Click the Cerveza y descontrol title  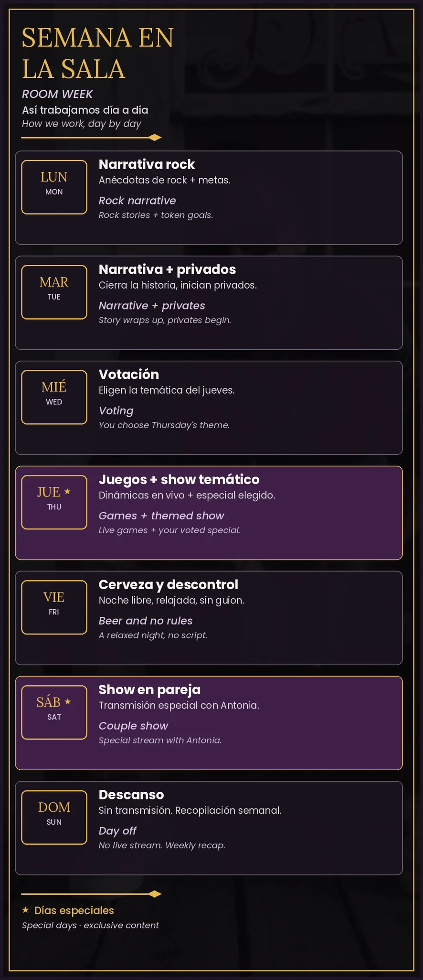pyautogui.click(x=168, y=585)
